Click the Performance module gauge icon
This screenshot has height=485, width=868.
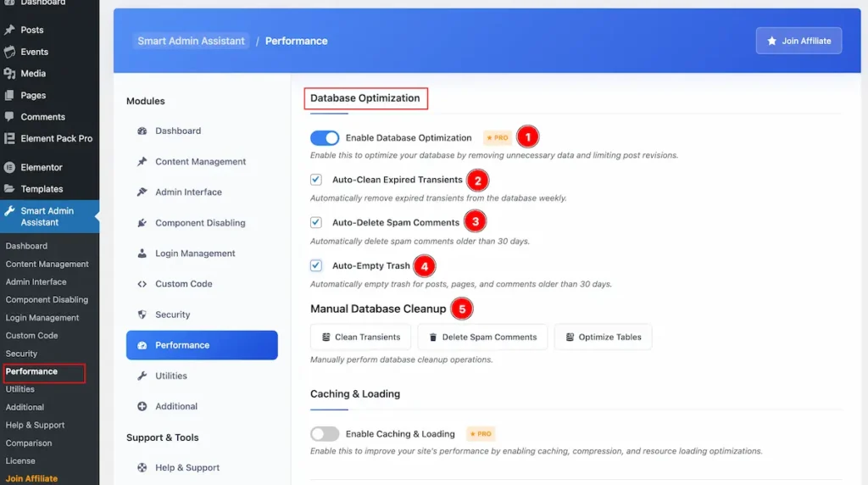click(142, 345)
